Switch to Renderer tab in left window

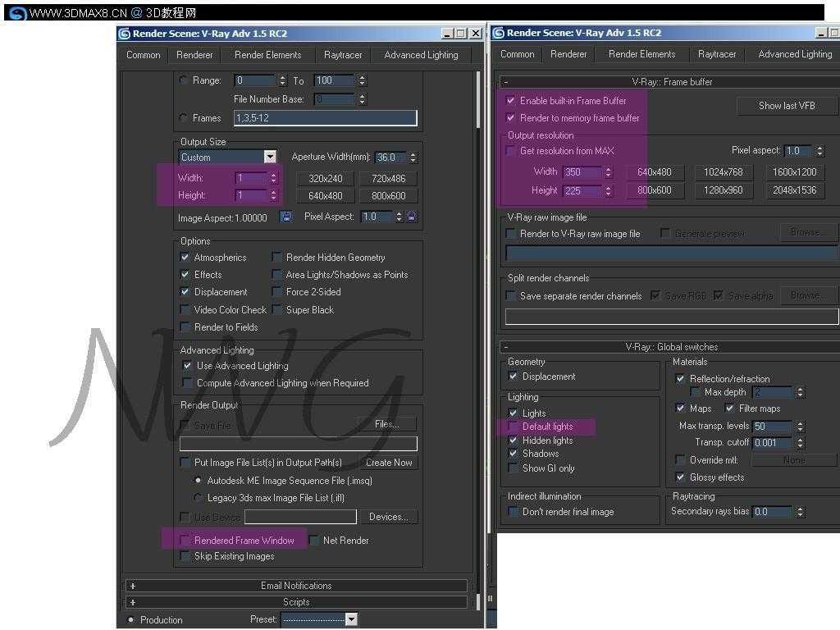[194, 55]
